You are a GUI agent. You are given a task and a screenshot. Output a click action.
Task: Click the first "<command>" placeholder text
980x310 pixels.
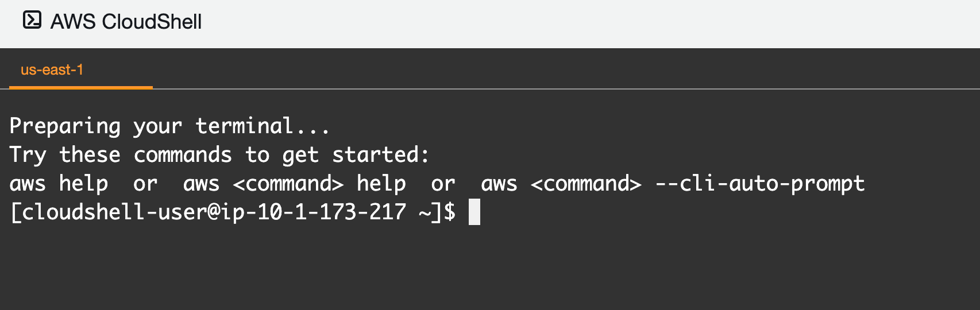(288, 184)
